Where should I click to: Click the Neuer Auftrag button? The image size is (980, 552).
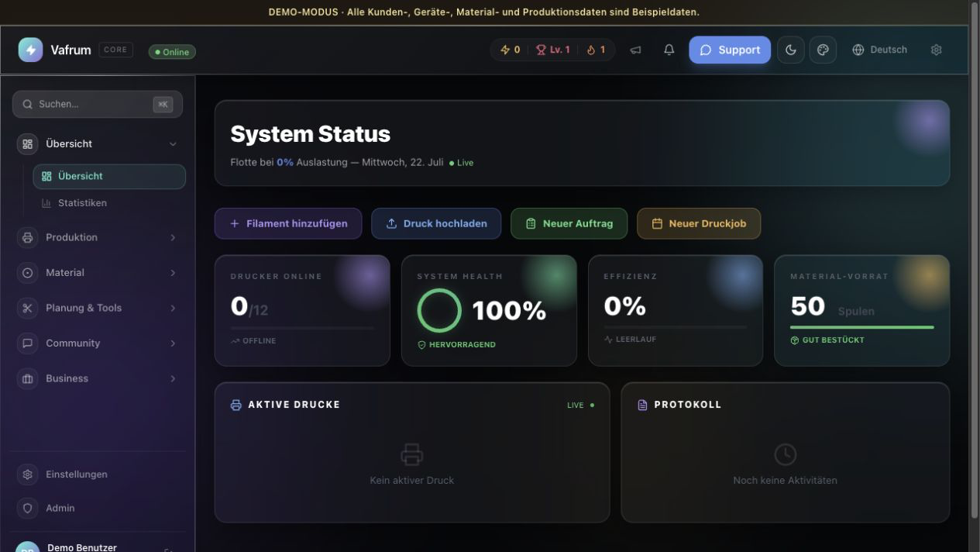(x=569, y=223)
